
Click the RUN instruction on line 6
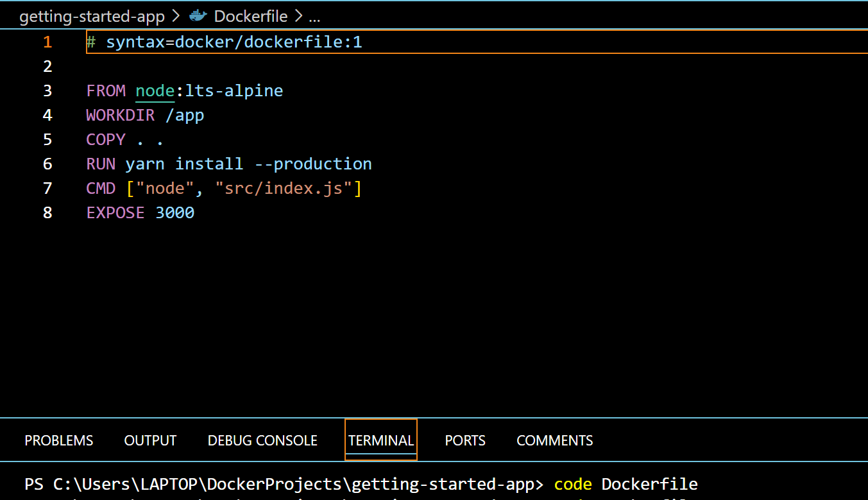pos(101,164)
